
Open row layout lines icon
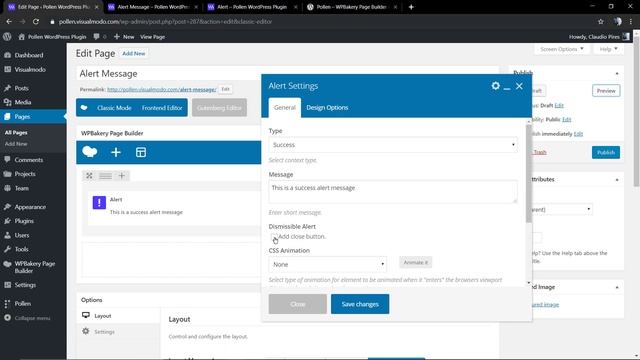[105, 176]
